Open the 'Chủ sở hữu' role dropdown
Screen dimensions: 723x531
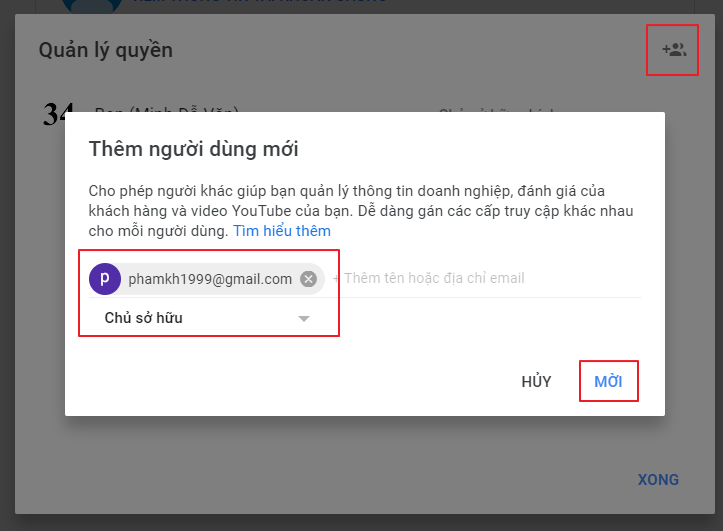(x=207, y=318)
